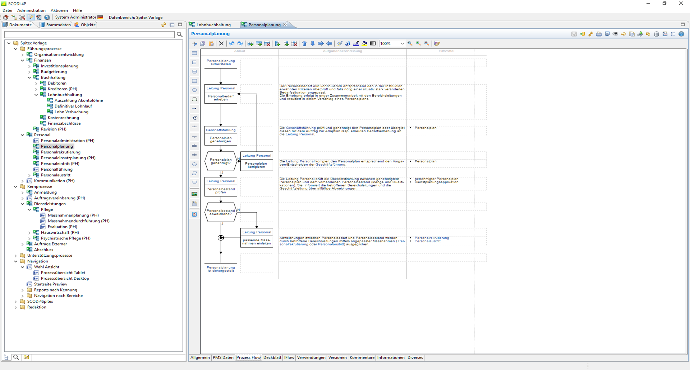Click the blue move-left arrow icon
690x370 pixels.
pos(329,44)
